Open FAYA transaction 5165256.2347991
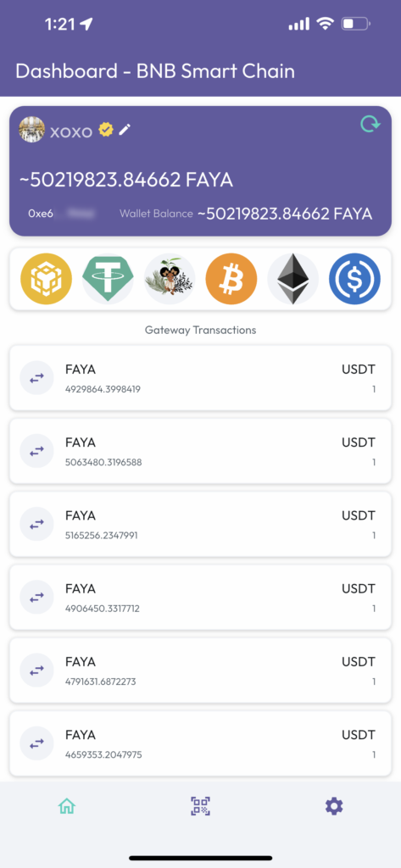 [200, 524]
